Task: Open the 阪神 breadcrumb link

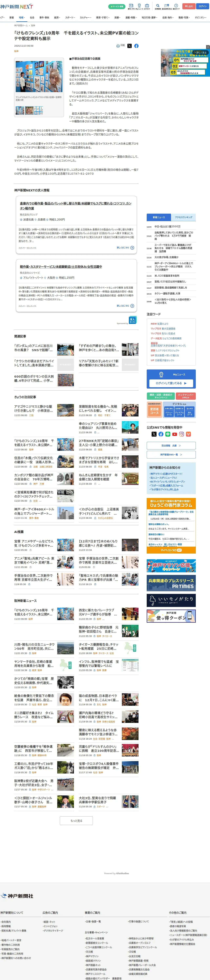Action: (x=33, y=25)
